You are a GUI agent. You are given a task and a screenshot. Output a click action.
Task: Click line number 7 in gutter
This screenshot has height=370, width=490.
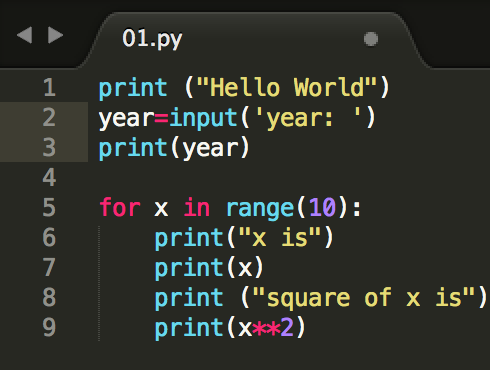pyautogui.click(x=49, y=267)
